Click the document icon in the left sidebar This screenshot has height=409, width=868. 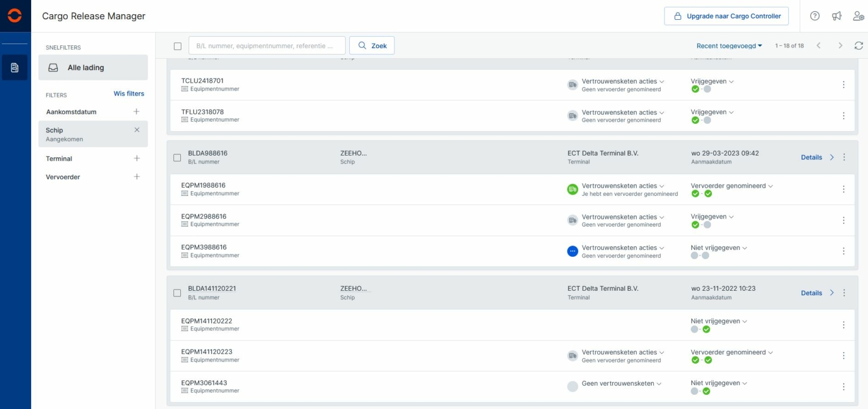15,67
